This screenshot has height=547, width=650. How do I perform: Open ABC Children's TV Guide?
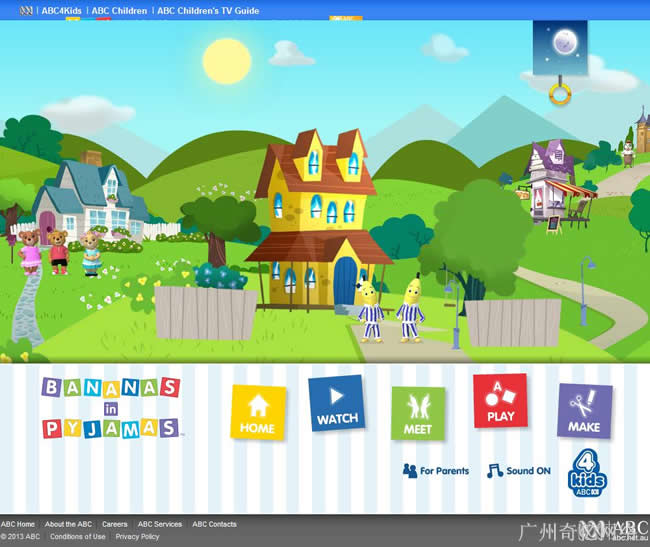pyautogui.click(x=208, y=11)
